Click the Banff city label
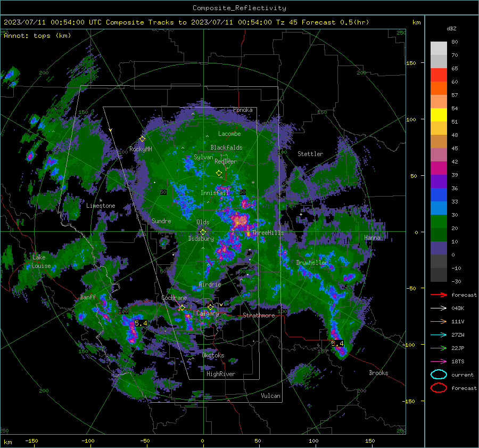The height and width of the screenshot is (448, 479). pos(88,297)
